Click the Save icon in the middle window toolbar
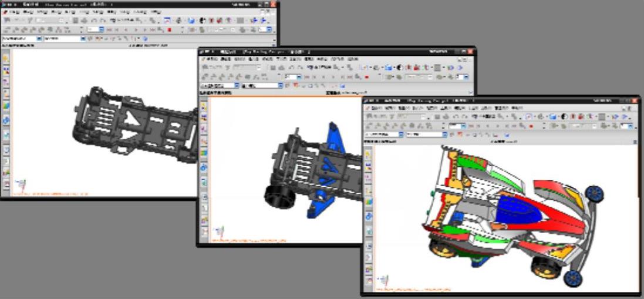The width and height of the screenshot is (644, 299). 273,68
